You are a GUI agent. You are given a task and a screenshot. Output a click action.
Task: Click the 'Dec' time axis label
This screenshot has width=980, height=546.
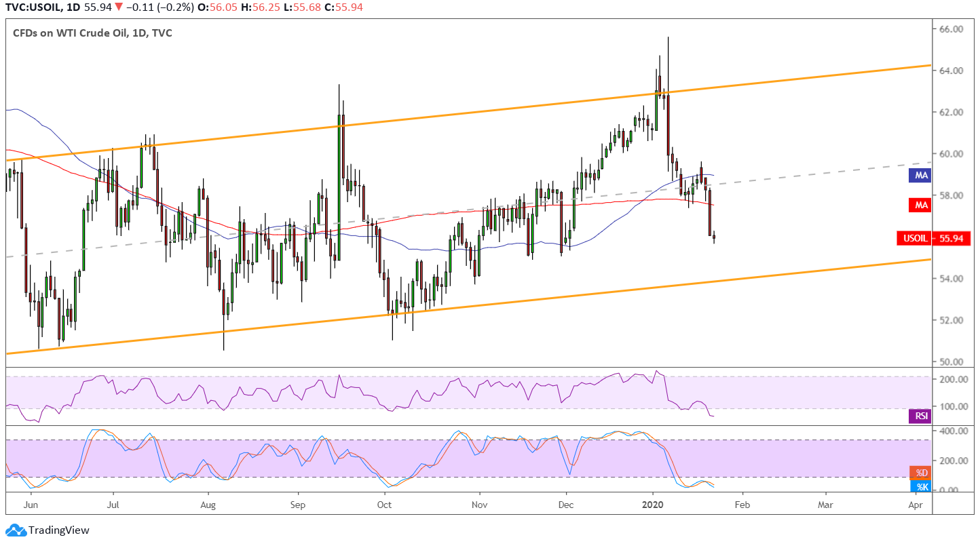pyautogui.click(x=566, y=505)
